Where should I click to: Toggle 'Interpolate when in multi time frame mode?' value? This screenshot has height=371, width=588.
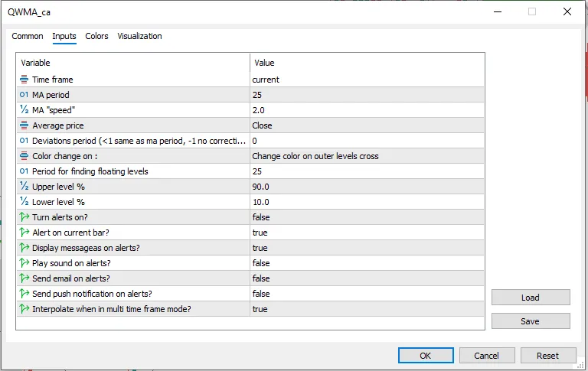[367, 309]
